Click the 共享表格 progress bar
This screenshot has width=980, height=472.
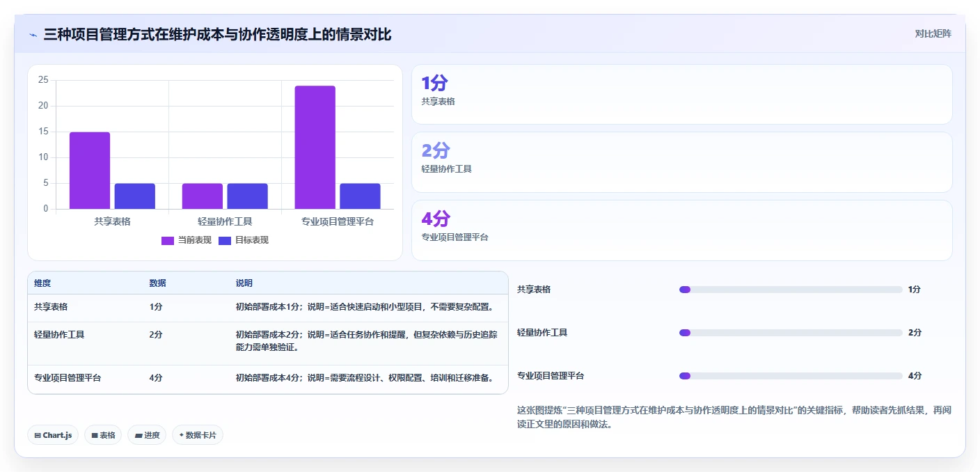[x=791, y=290]
